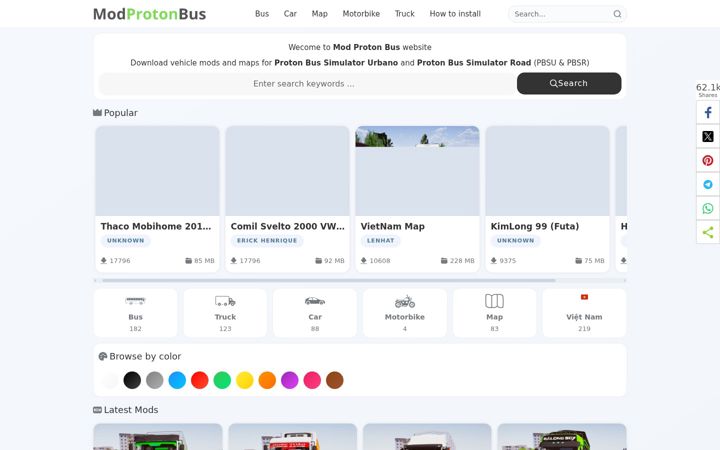The image size is (720, 450).
Task: Browse mods by brown color
Action: [335, 380]
